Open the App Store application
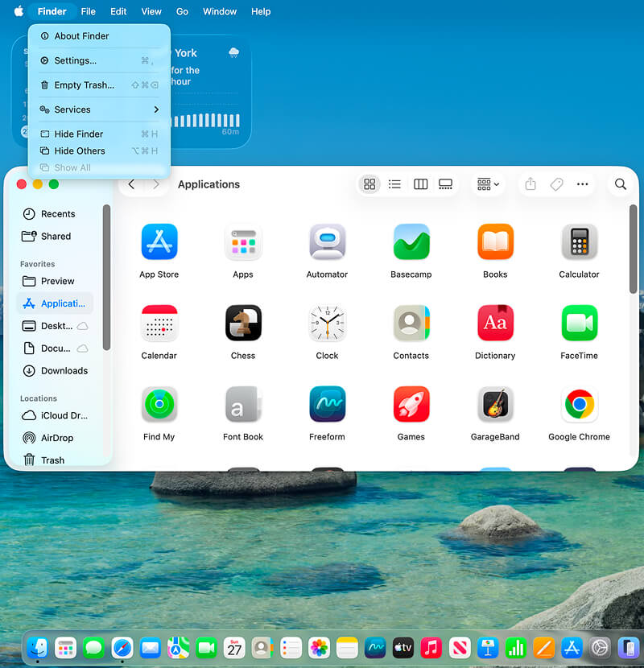This screenshot has width=644, height=668. pos(159,241)
